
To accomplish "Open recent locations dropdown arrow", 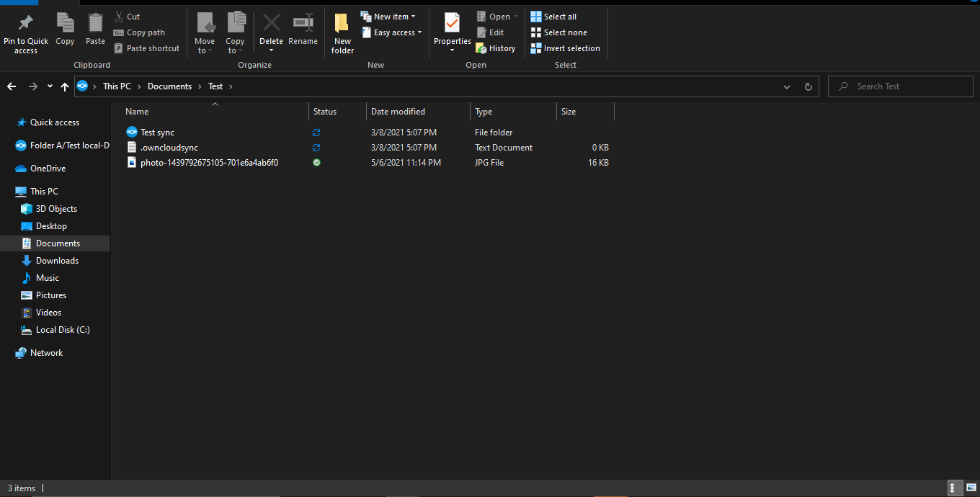I will tap(50, 86).
